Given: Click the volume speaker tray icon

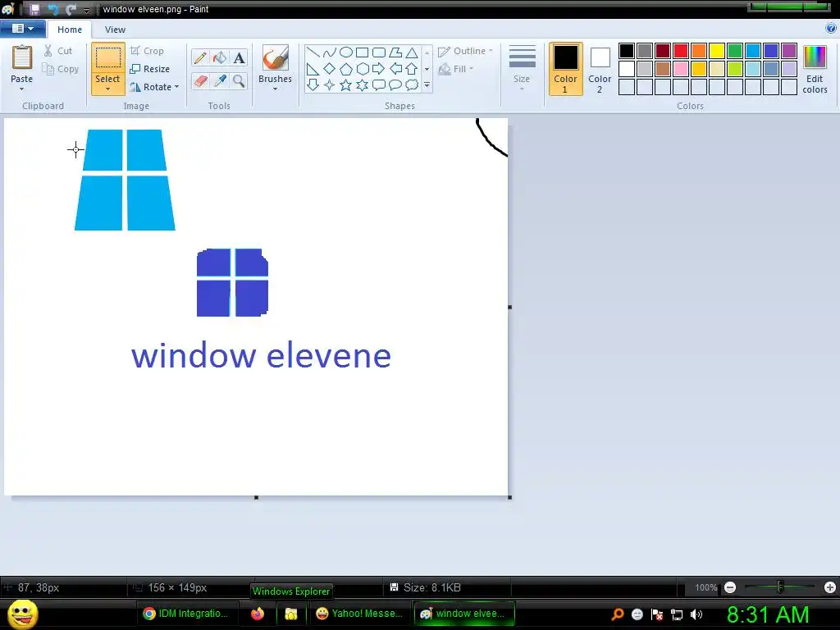Looking at the screenshot, I should click(x=696, y=615).
